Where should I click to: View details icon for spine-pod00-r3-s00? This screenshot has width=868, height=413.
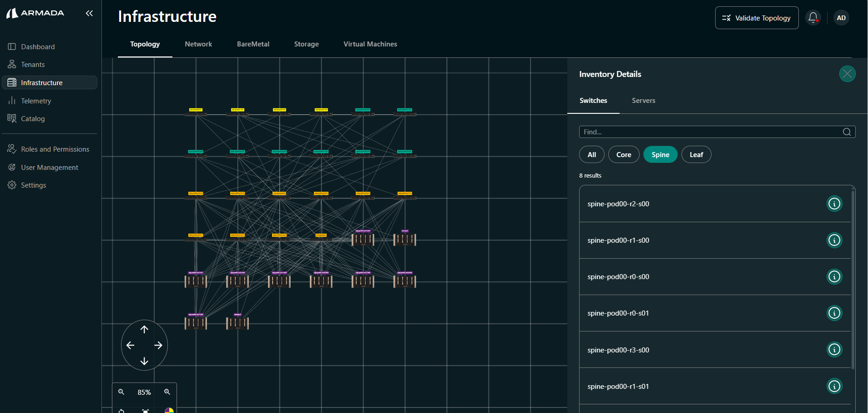[834, 350]
